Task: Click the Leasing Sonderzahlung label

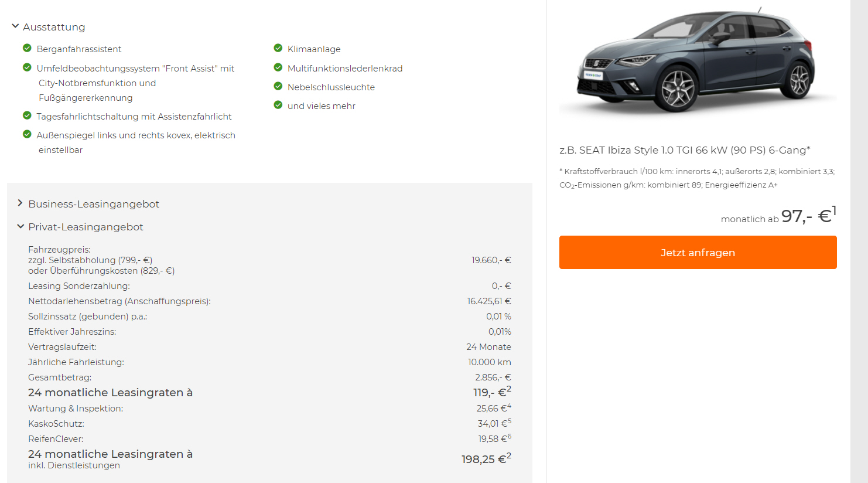Action: [x=79, y=286]
